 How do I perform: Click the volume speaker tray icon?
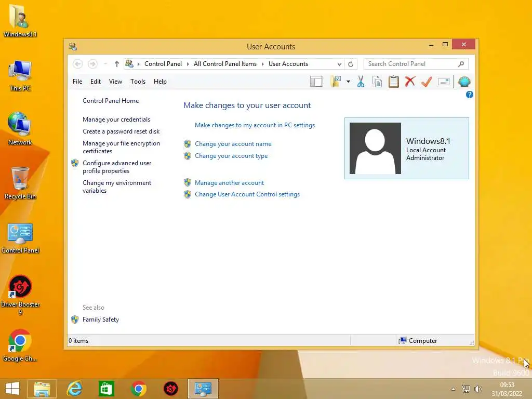(478, 389)
